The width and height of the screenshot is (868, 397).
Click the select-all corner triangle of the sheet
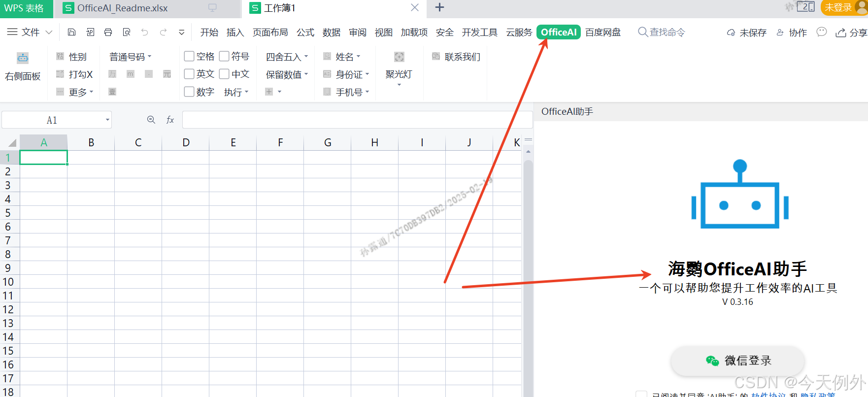(x=12, y=143)
